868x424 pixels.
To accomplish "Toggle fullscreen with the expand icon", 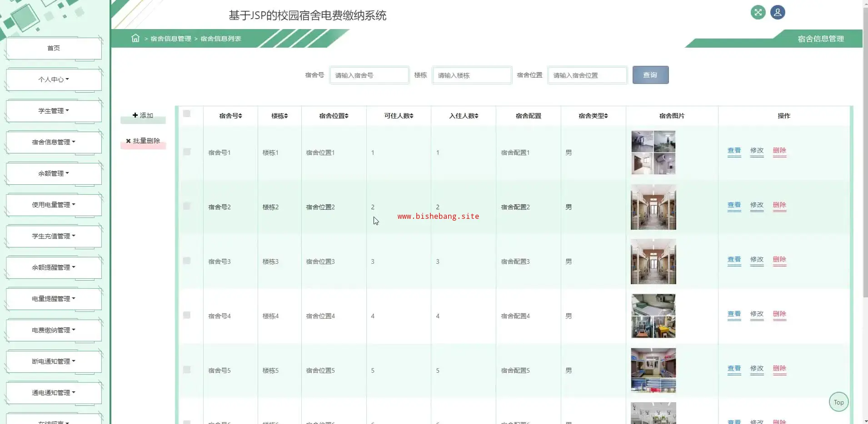I will pyautogui.click(x=758, y=13).
